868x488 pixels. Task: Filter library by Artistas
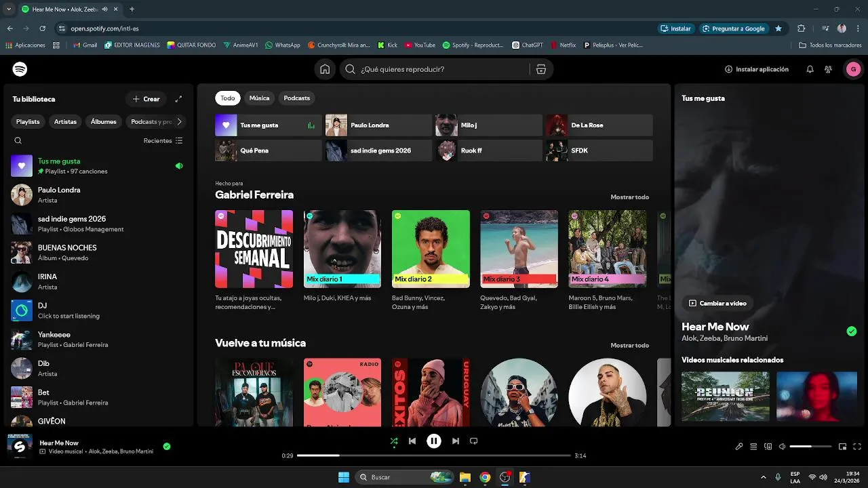point(66,122)
